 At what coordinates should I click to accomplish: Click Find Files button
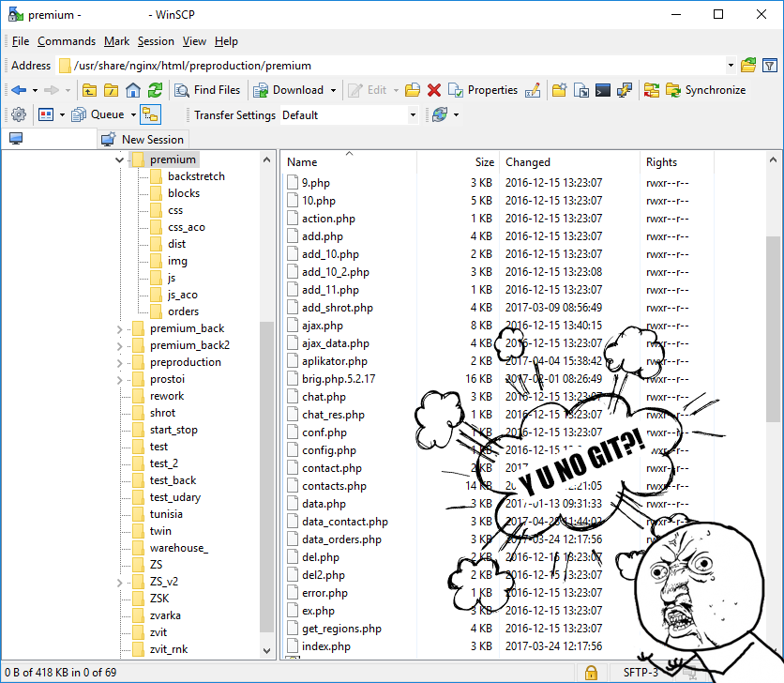coord(207,90)
